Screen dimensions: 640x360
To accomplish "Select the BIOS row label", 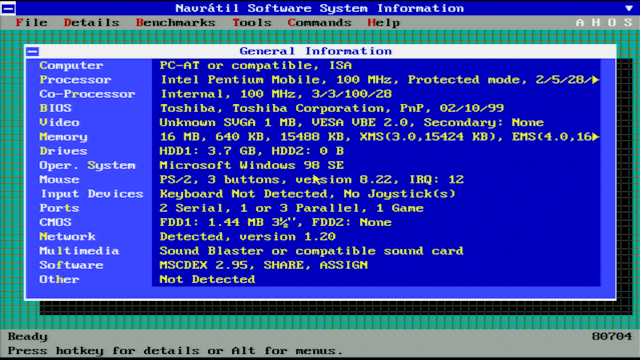I will tap(55, 108).
